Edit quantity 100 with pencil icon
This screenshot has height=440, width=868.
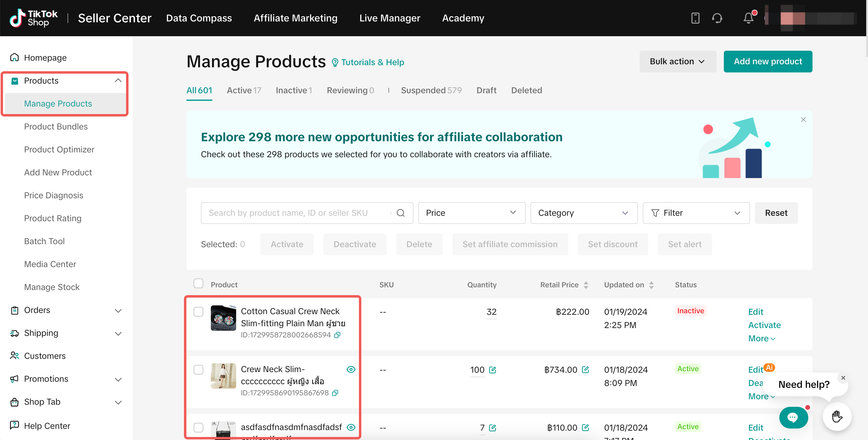tap(492, 370)
